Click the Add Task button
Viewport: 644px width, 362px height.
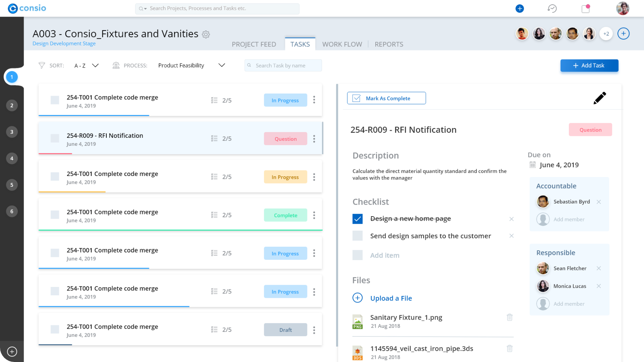pos(589,66)
